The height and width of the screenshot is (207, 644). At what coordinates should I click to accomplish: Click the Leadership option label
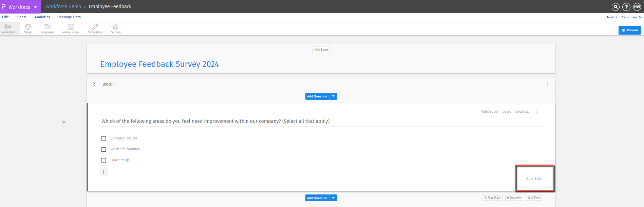(x=119, y=160)
